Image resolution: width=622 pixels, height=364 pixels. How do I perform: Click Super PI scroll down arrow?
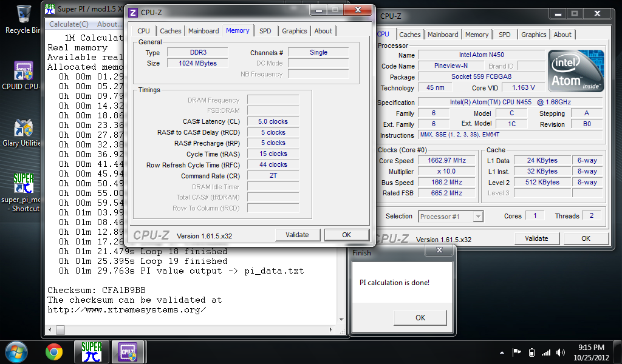pos(341,320)
